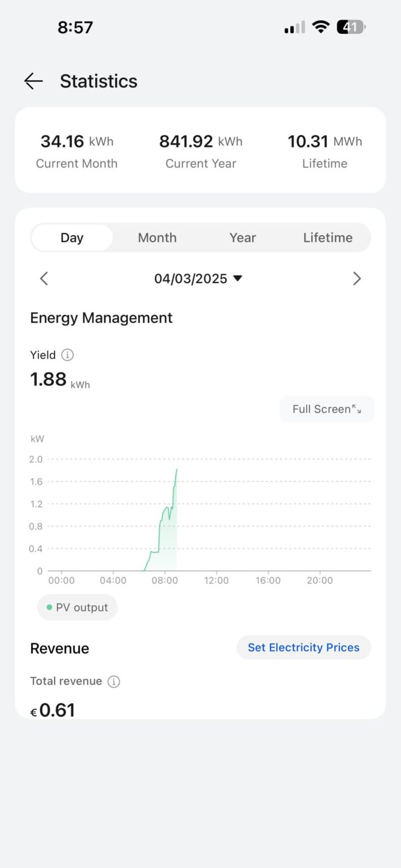Go to next day with right chevron
The width and height of the screenshot is (401, 868).
pos(356,279)
